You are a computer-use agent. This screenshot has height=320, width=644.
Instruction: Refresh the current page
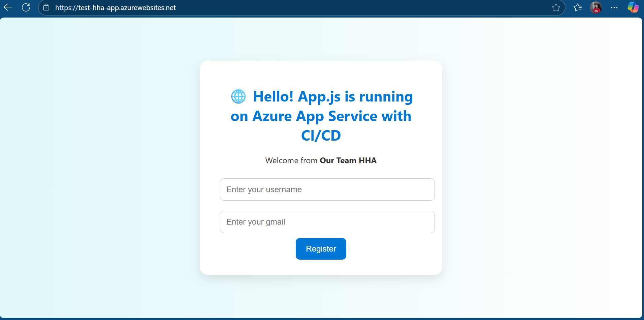(26, 7)
